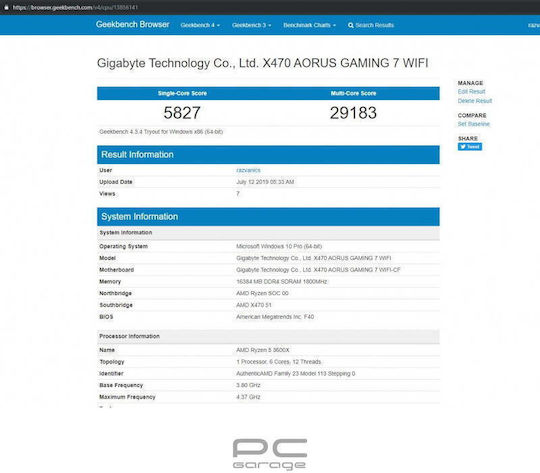Click the Northbridge value AMD Ryzen SOC
The width and height of the screenshot is (540, 473).
coord(262,293)
